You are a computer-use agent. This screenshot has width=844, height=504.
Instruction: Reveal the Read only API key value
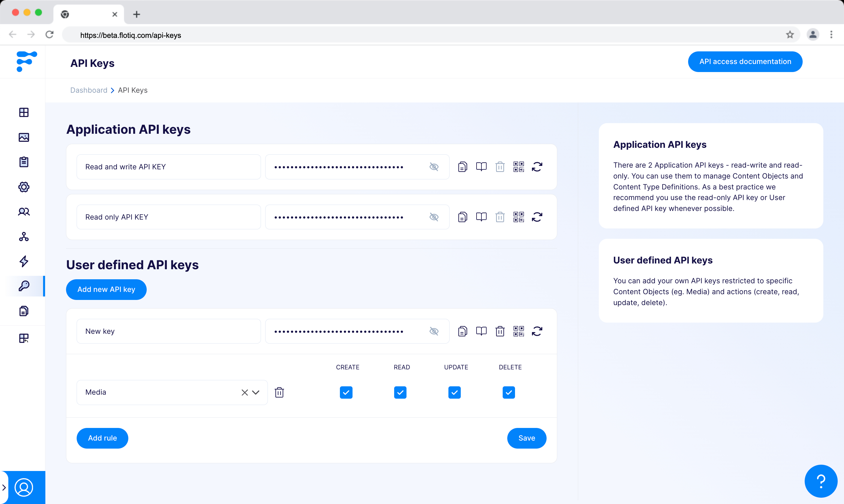[x=434, y=217]
